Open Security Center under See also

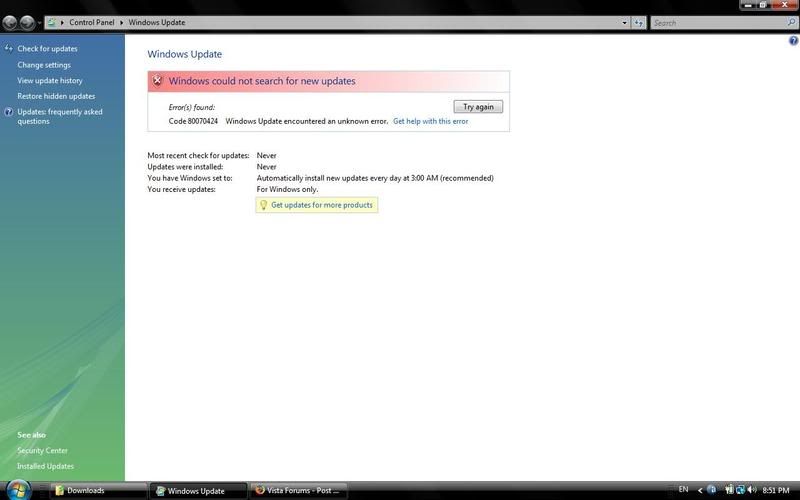click(x=42, y=451)
